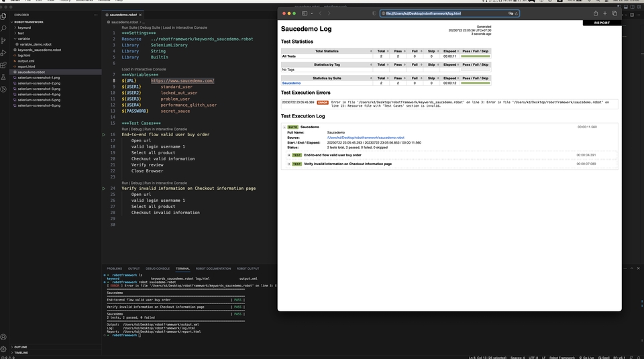Show Safari tab overview icon
The height and width of the screenshot is (359, 644).
click(x=614, y=13)
